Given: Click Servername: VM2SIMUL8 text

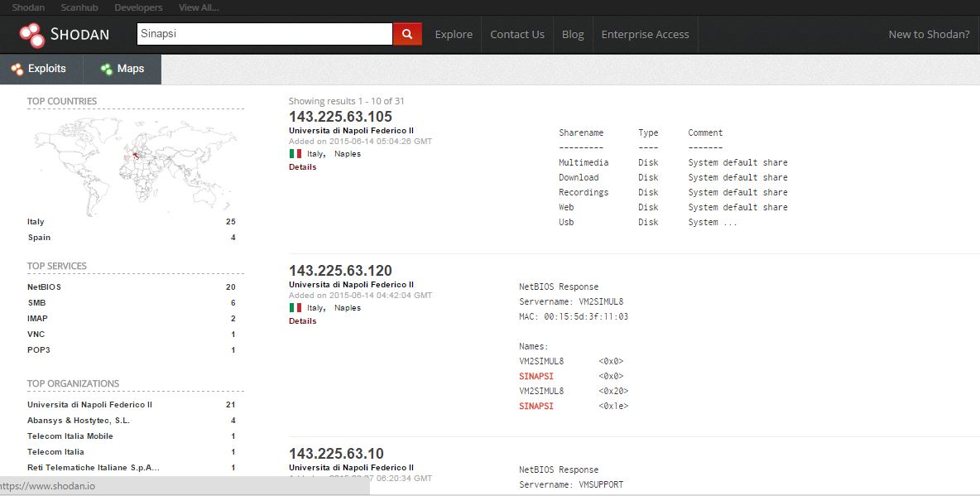Looking at the screenshot, I should click(571, 301).
